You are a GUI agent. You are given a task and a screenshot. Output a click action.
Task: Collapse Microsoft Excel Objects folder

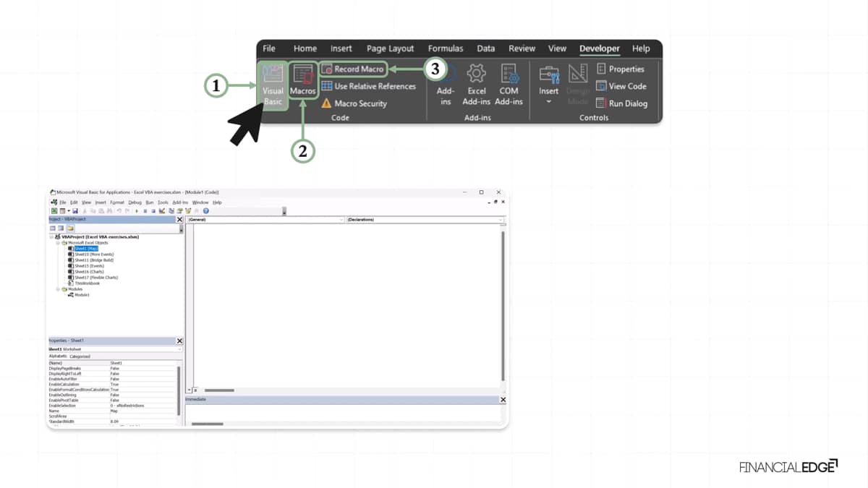58,243
